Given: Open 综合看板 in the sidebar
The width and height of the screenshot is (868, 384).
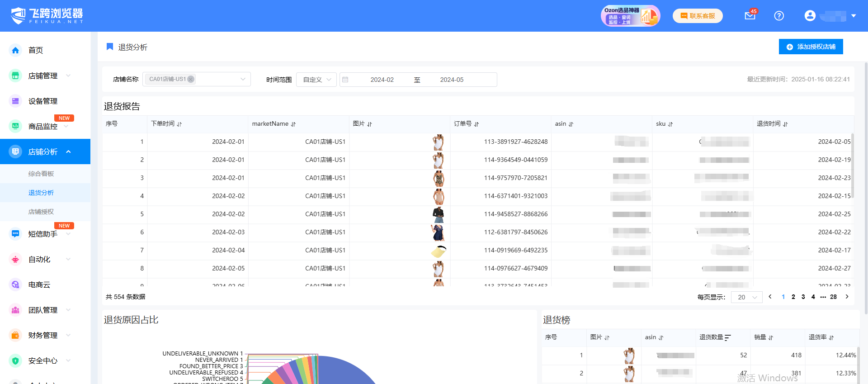Looking at the screenshot, I should [x=41, y=174].
